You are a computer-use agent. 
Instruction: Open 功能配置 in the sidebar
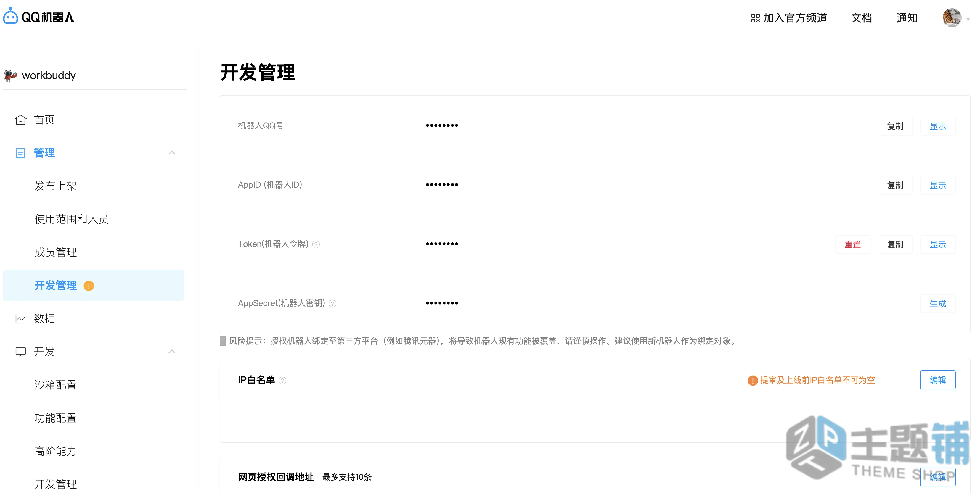(x=56, y=418)
